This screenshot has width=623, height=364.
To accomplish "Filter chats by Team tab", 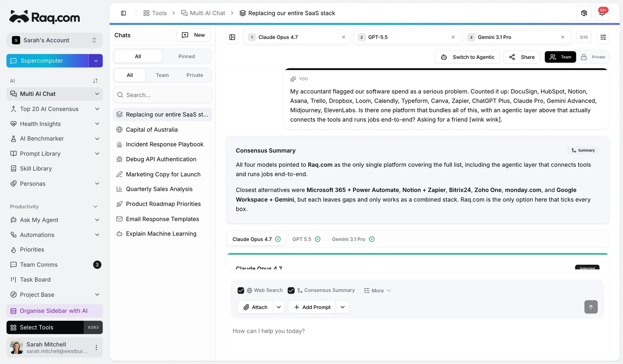I will tap(162, 75).
